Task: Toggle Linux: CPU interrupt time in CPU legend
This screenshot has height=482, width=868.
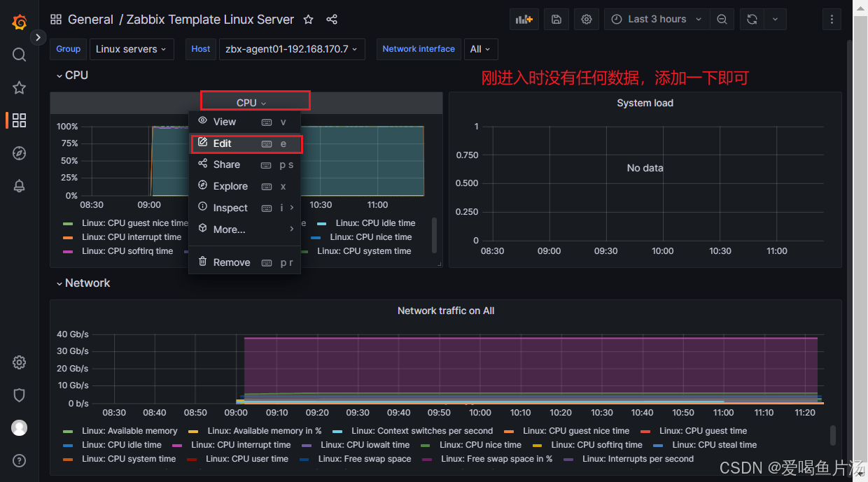Action: click(132, 237)
